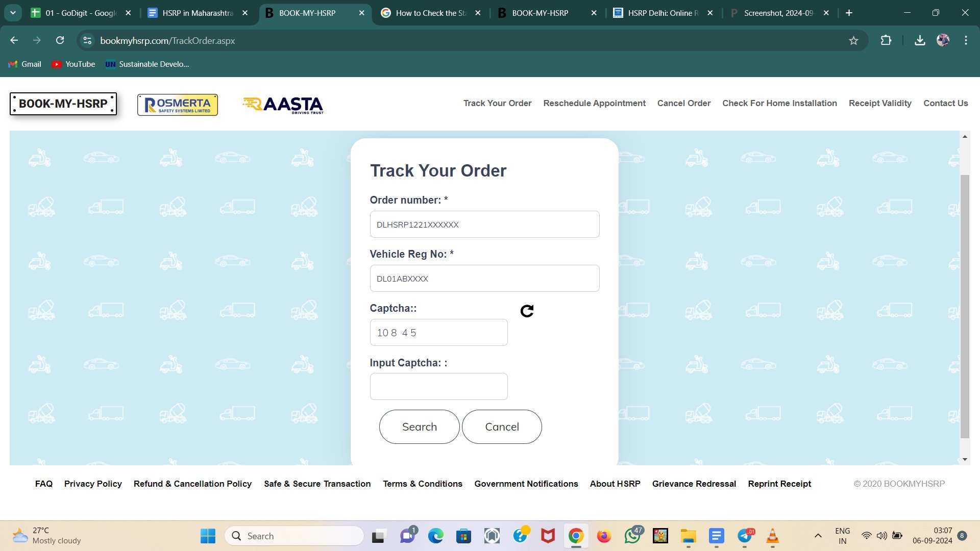
Task: Click Track Your Order navigation menu item
Action: pos(498,104)
